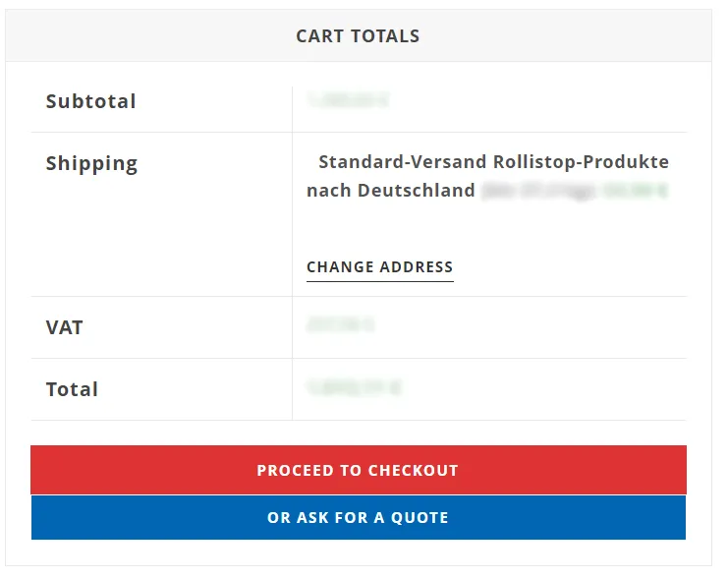Click the blurred gray note after Deutschland

[539, 192]
